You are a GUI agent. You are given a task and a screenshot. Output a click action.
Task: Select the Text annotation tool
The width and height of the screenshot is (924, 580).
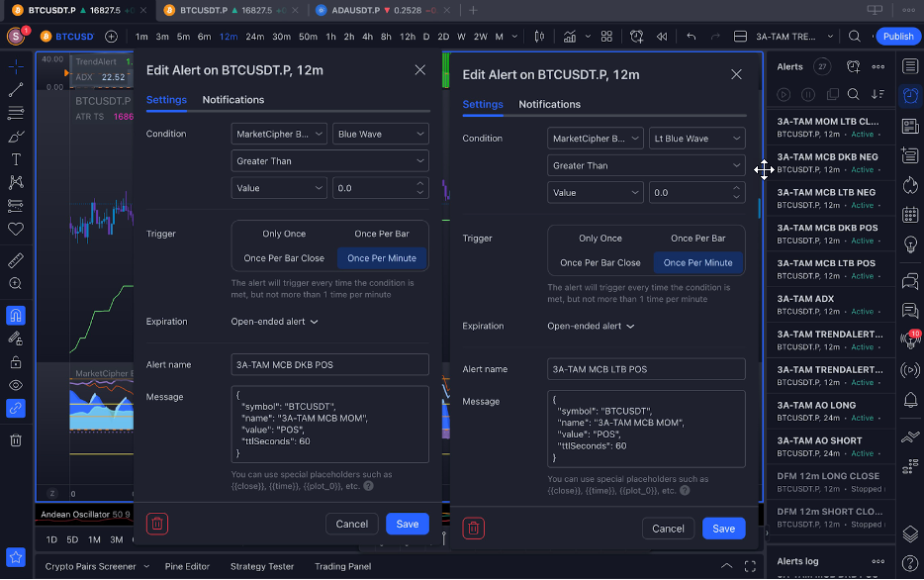(16, 159)
